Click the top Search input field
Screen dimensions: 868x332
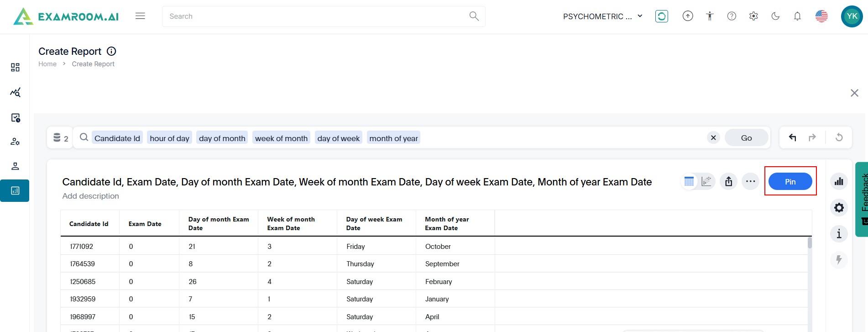tap(315, 16)
